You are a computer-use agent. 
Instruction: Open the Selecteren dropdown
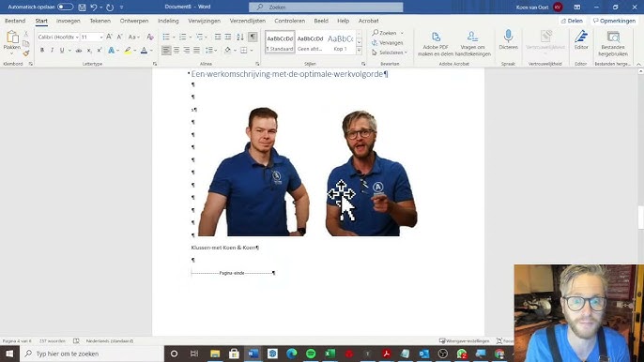pyautogui.click(x=390, y=53)
